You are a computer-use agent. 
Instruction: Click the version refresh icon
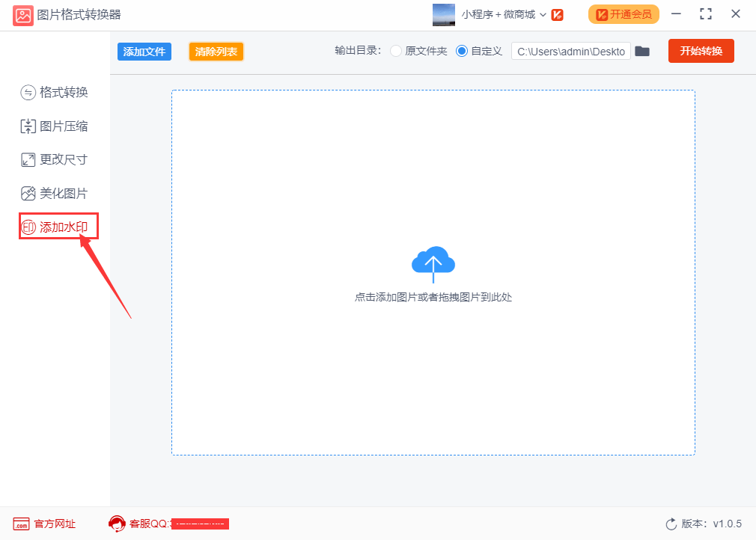click(x=671, y=524)
